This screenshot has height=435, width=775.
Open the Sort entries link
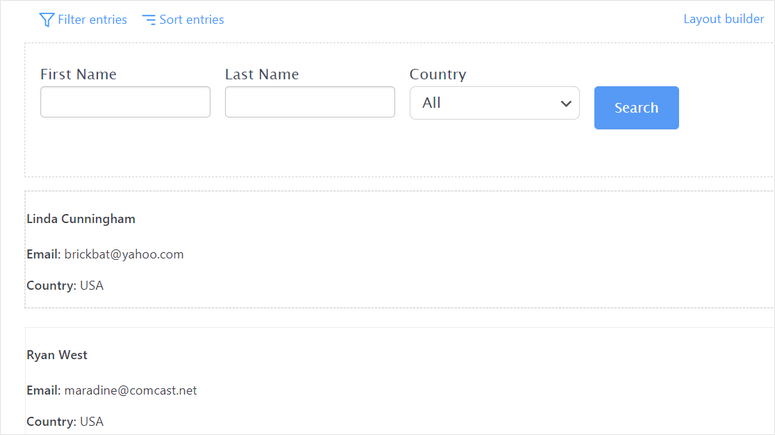pos(183,20)
